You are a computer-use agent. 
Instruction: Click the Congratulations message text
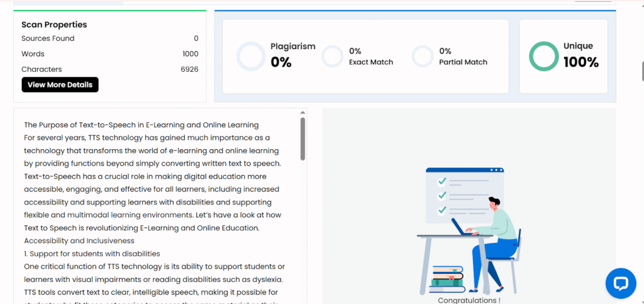pos(469,300)
